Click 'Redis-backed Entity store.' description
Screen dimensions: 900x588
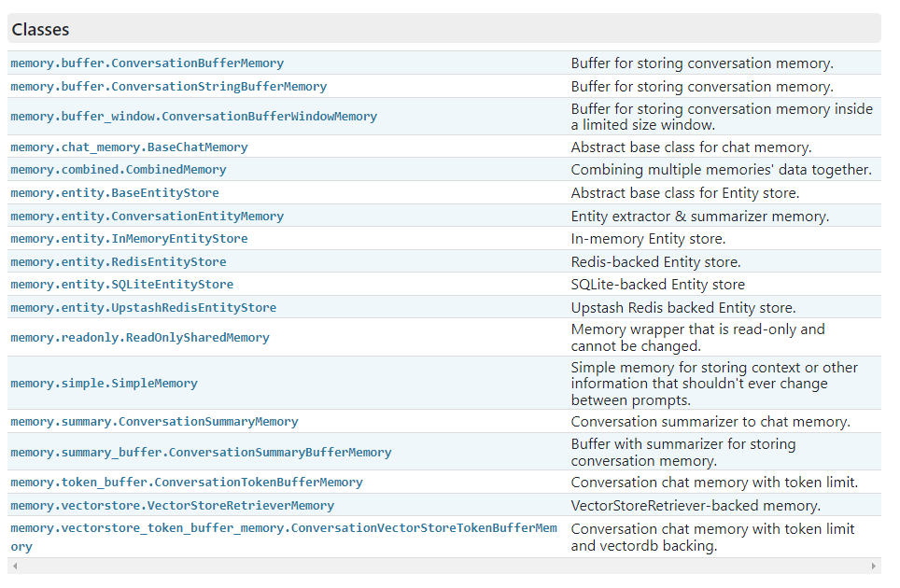(x=655, y=262)
